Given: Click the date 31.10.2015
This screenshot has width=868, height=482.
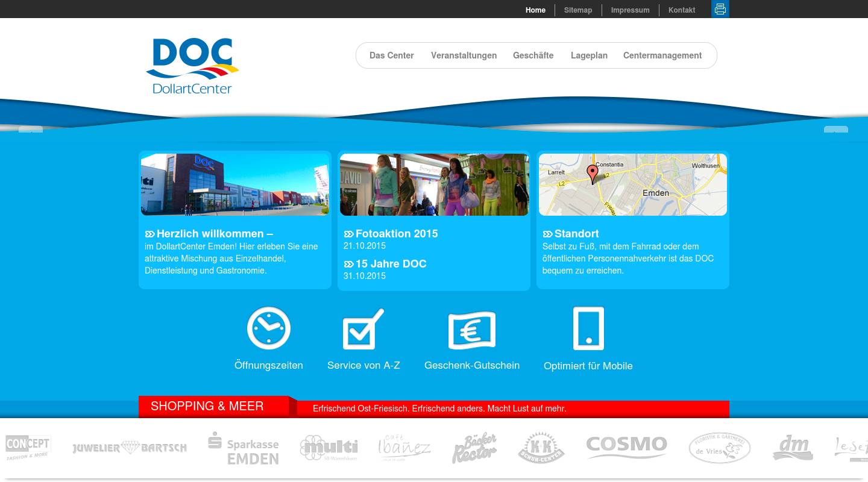Looking at the screenshot, I should pyautogui.click(x=365, y=276).
